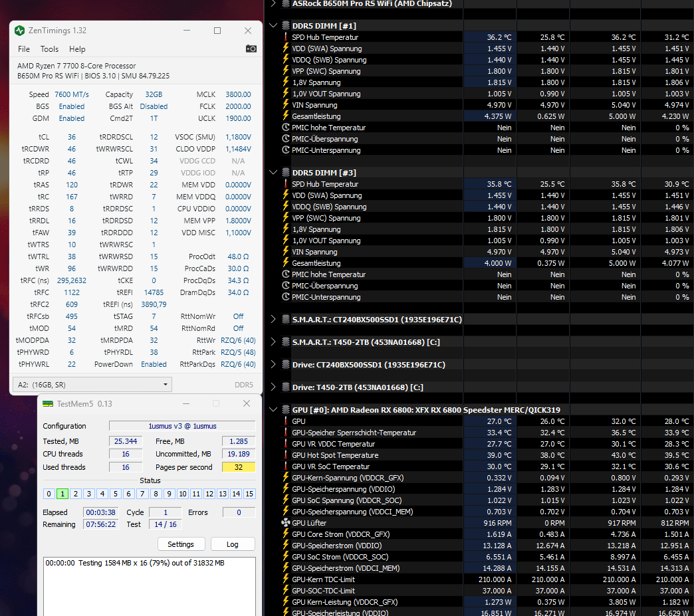Screen dimensions: 694x616
Task: Click the Remaining time 07:56:22
Action: pyautogui.click(x=101, y=524)
